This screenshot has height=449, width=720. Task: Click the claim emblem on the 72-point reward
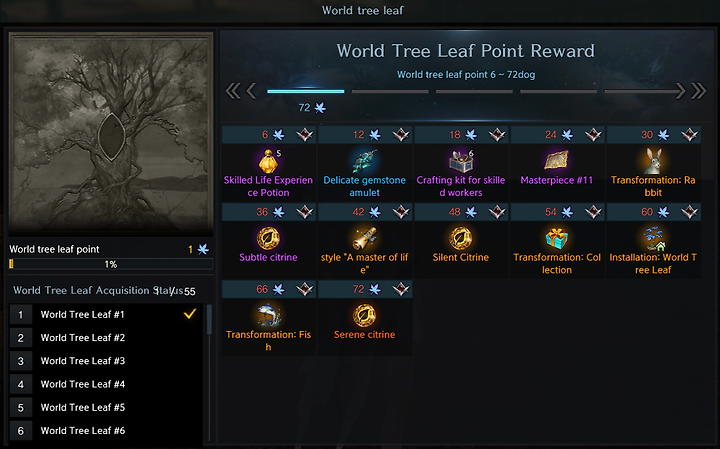(401, 289)
